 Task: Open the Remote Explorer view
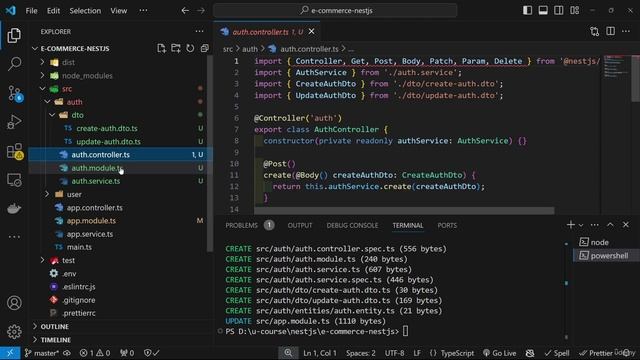pyautogui.click(x=14, y=180)
